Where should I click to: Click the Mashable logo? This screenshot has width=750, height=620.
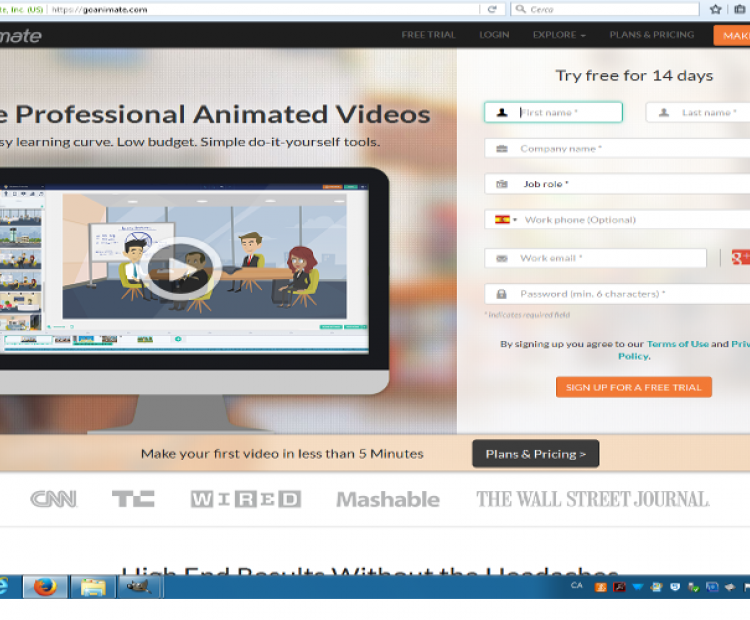[387, 499]
